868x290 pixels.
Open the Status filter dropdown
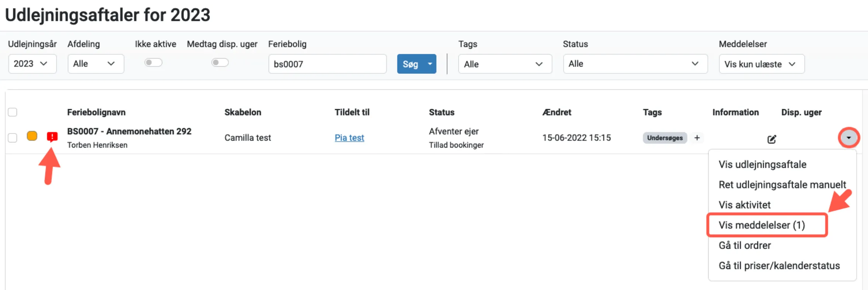(635, 64)
